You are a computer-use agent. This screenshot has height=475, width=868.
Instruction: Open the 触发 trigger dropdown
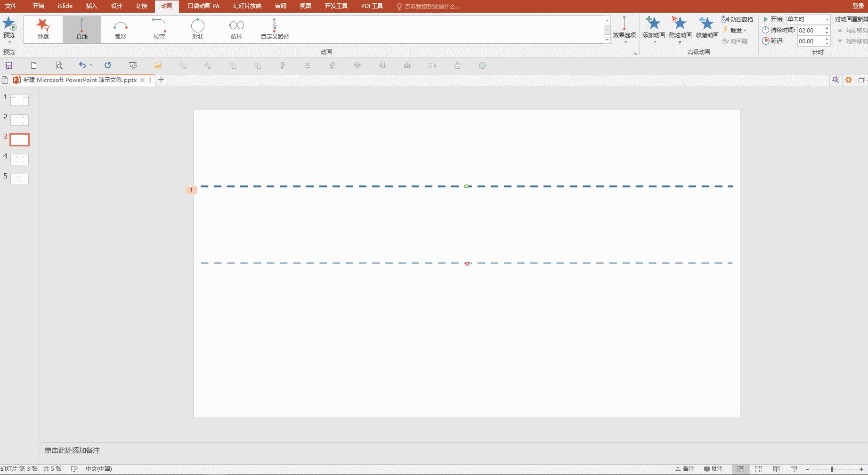pos(735,30)
